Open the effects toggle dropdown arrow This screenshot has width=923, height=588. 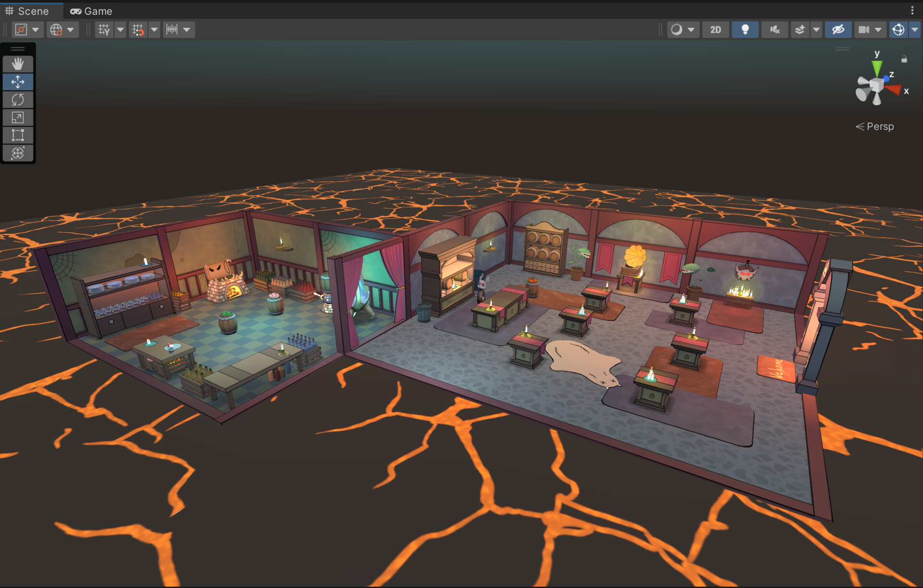coord(816,30)
